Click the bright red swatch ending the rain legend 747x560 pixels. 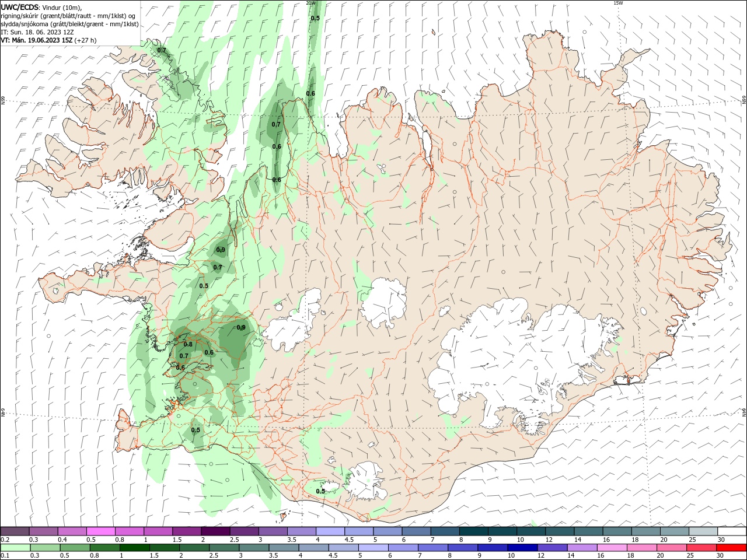click(x=731, y=548)
